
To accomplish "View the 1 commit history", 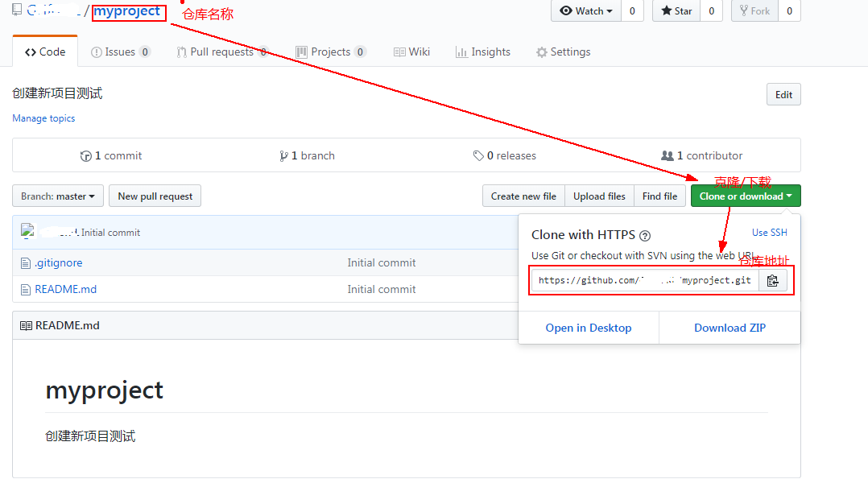I will [x=111, y=155].
